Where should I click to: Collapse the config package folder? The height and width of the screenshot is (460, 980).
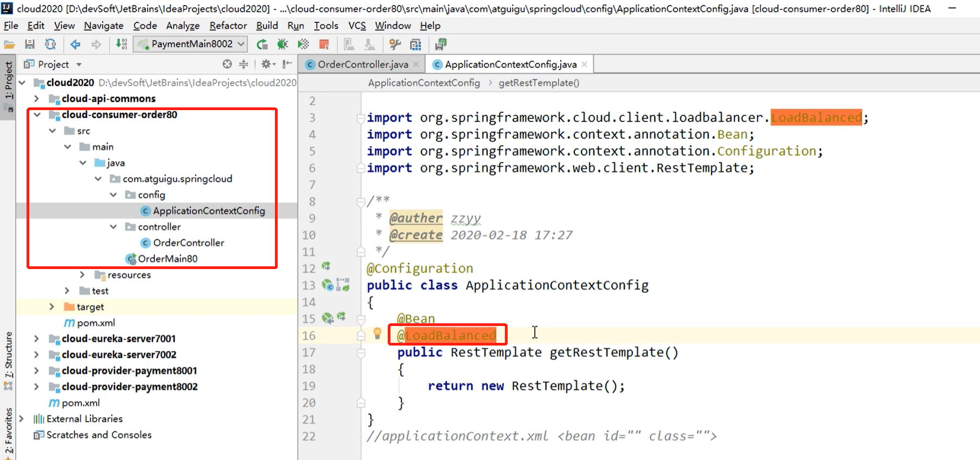[113, 195]
